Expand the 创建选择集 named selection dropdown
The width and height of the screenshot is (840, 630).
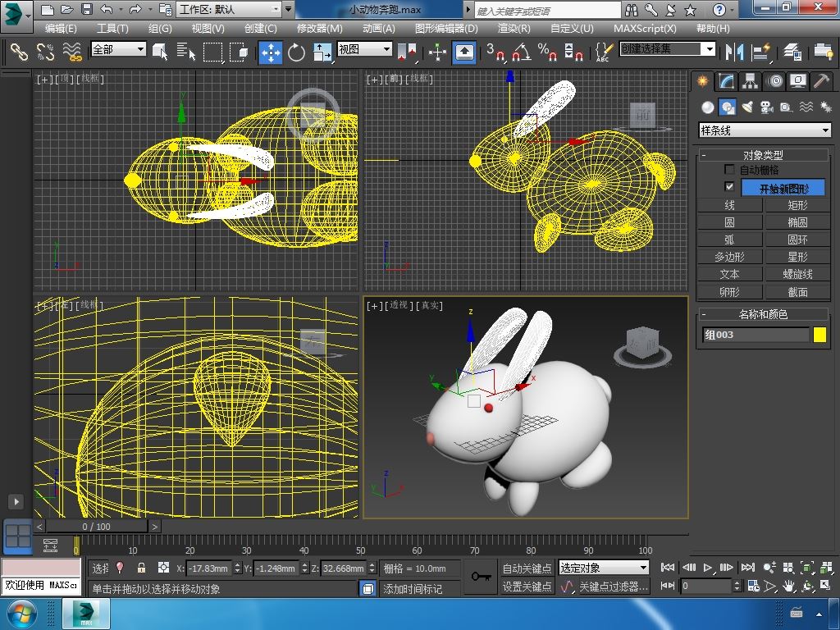pos(710,49)
